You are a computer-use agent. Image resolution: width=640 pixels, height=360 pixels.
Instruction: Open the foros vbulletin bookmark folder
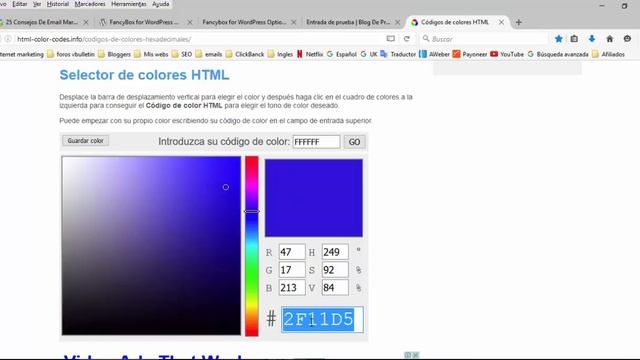click(x=71, y=54)
